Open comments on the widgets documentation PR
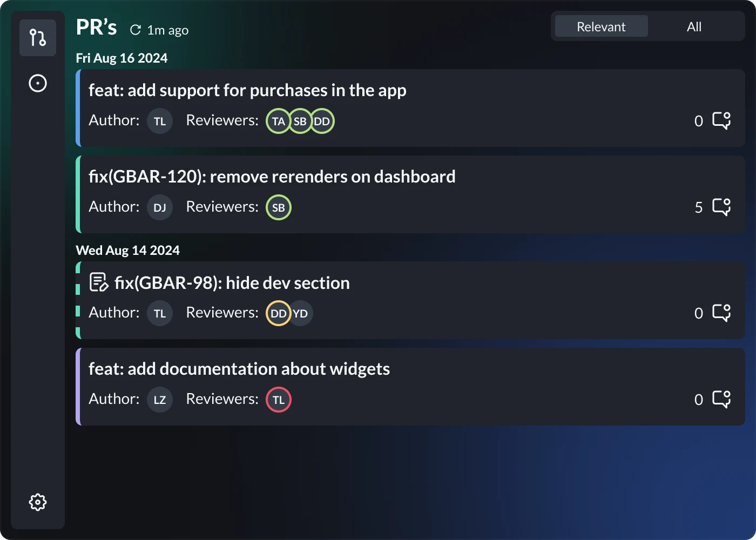This screenshot has height=540, width=756. tap(721, 400)
